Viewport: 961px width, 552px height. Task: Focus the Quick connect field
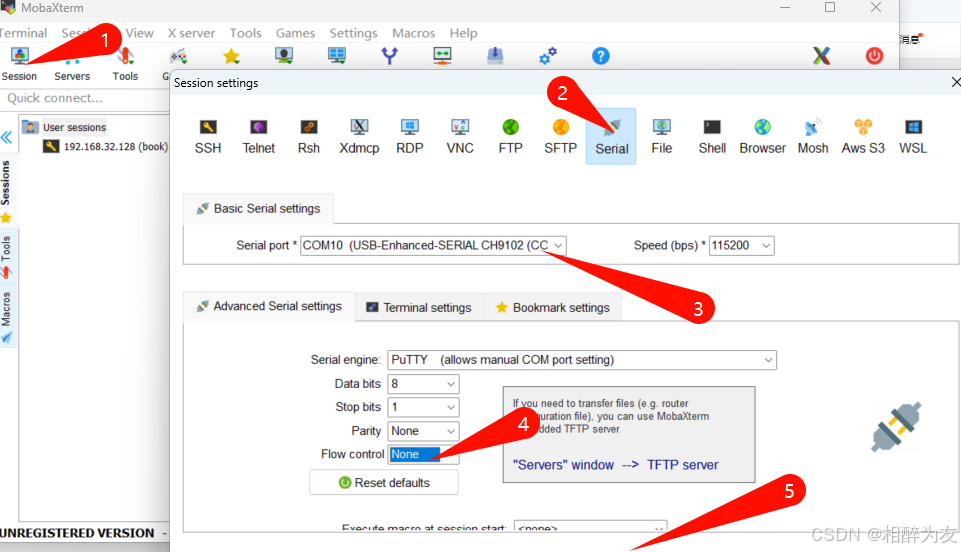tap(86, 99)
